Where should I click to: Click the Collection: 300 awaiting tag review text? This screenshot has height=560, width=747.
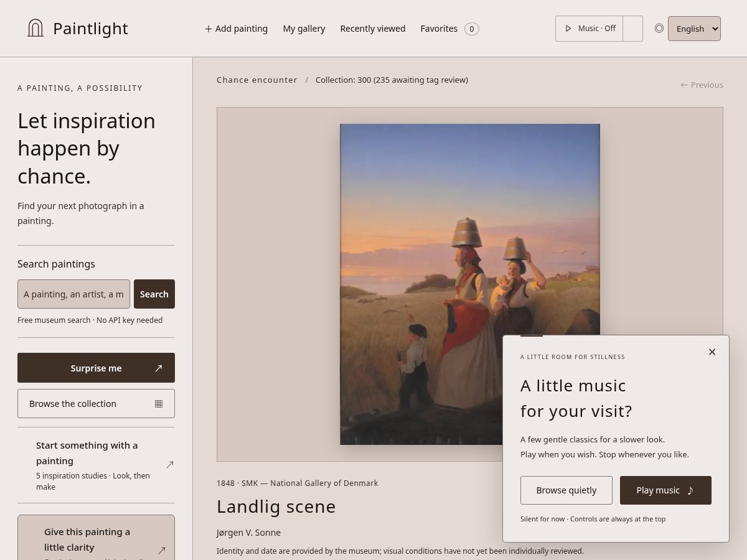point(392,80)
